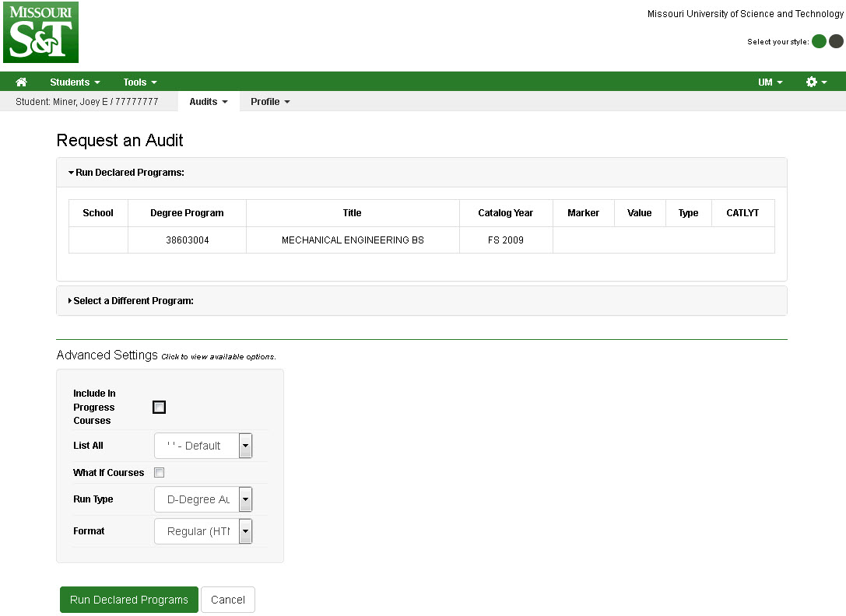Open the Audits tab menu

(x=209, y=101)
